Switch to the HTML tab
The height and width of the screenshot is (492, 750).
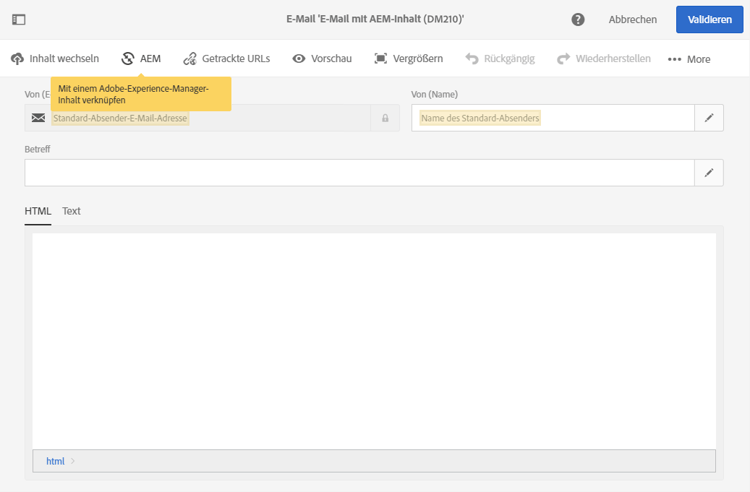(38, 211)
